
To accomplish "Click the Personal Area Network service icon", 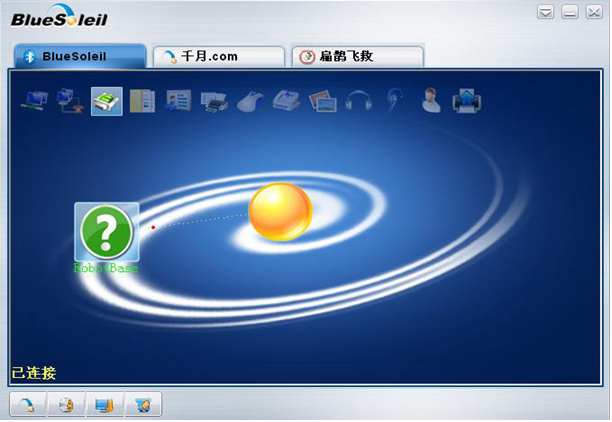I will pos(34,101).
